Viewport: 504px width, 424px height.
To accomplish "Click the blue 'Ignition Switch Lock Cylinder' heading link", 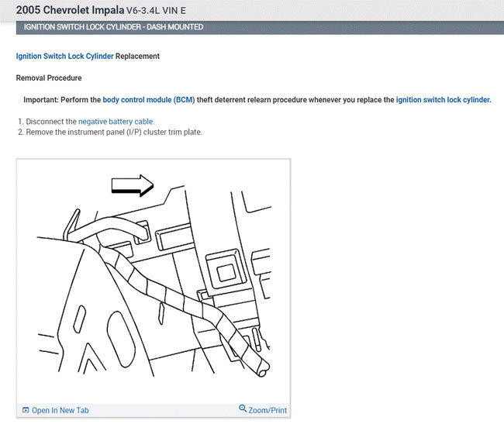I will [64, 57].
